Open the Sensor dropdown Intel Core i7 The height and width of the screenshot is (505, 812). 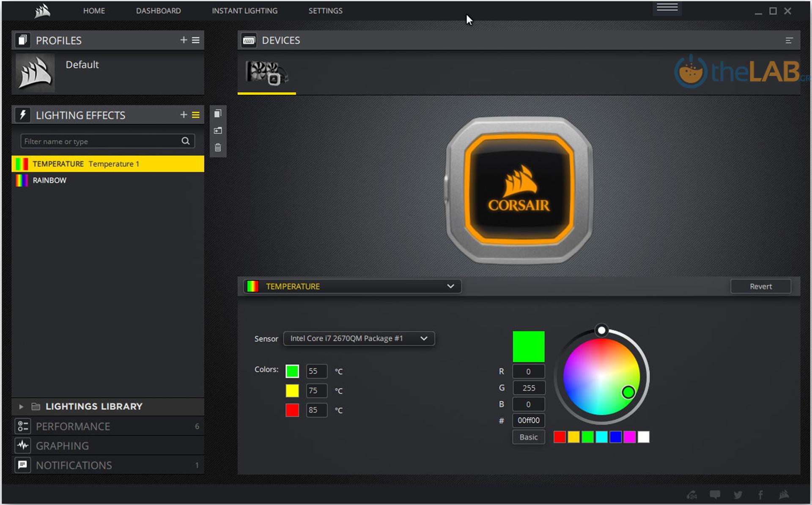click(359, 338)
